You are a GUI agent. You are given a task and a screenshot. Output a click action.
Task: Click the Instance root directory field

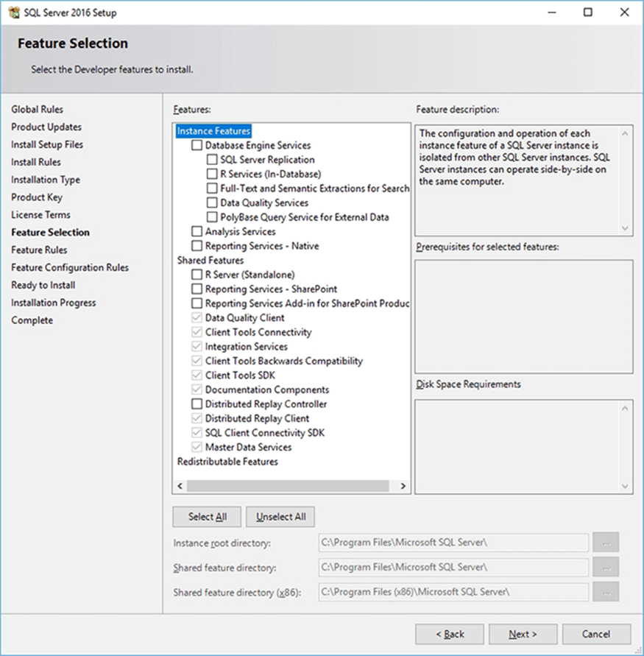coord(453,543)
